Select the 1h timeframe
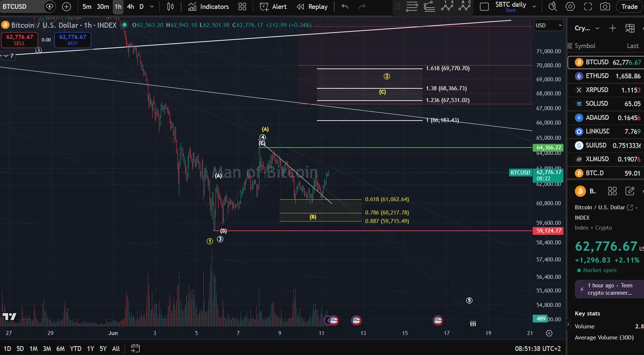Screen dimensions: 644x355 pyautogui.click(x=118, y=7)
